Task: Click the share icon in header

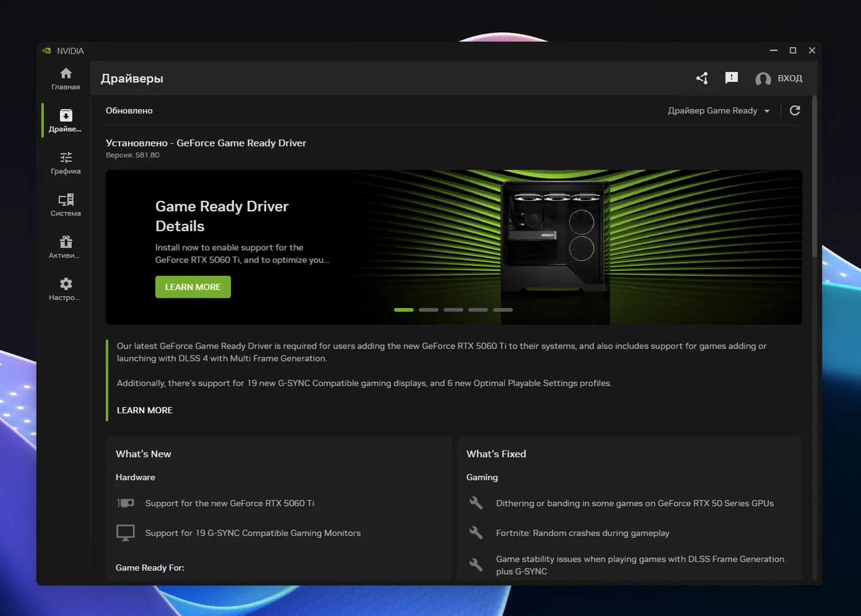Action: pyautogui.click(x=702, y=78)
